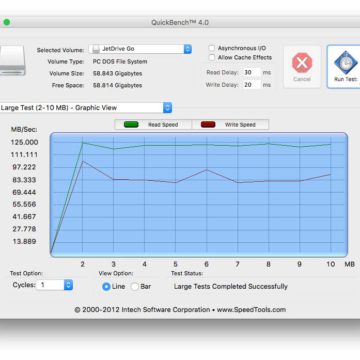This screenshot has width=360, height=360.
Task: Click the dark red Write Speed legend swatch
Action: coord(208,125)
